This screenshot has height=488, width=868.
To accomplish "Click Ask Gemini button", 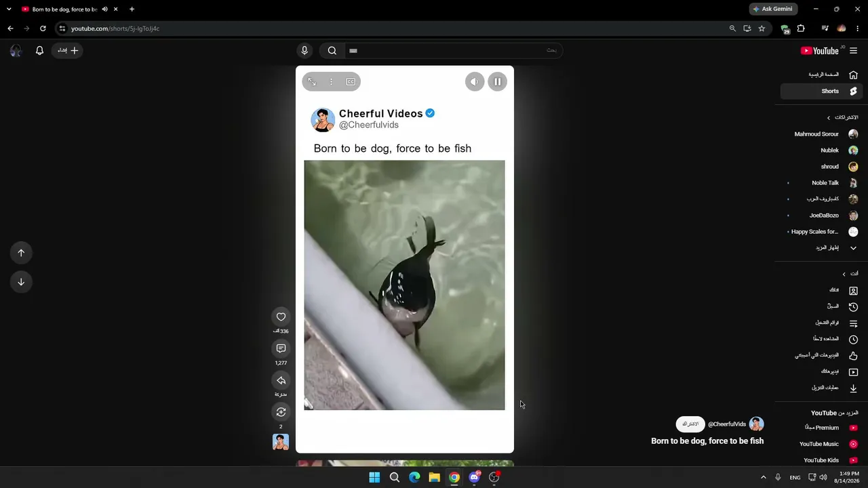I will (x=773, y=9).
